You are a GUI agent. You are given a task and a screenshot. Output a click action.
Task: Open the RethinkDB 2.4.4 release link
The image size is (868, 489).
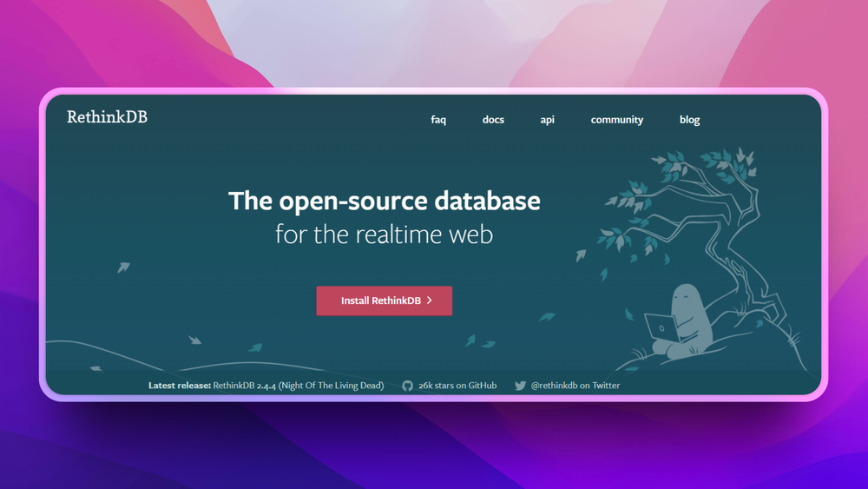(x=299, y=386)
